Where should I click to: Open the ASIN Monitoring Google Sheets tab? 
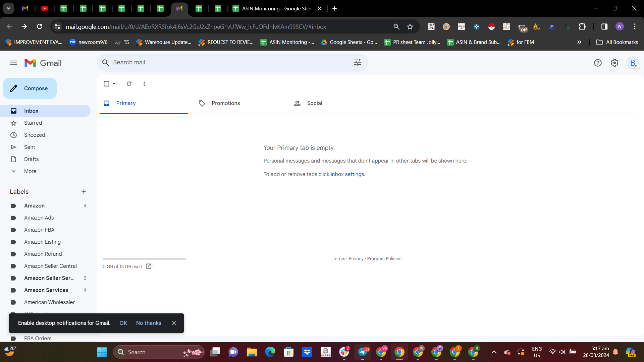[277, 8]
